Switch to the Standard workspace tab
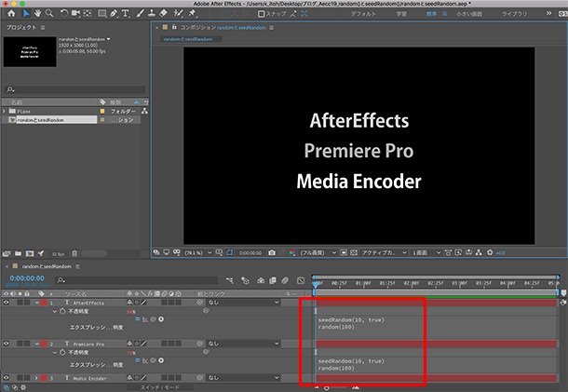Image resolution: width=568 pixels, height=392 pixels. point(431,14)
